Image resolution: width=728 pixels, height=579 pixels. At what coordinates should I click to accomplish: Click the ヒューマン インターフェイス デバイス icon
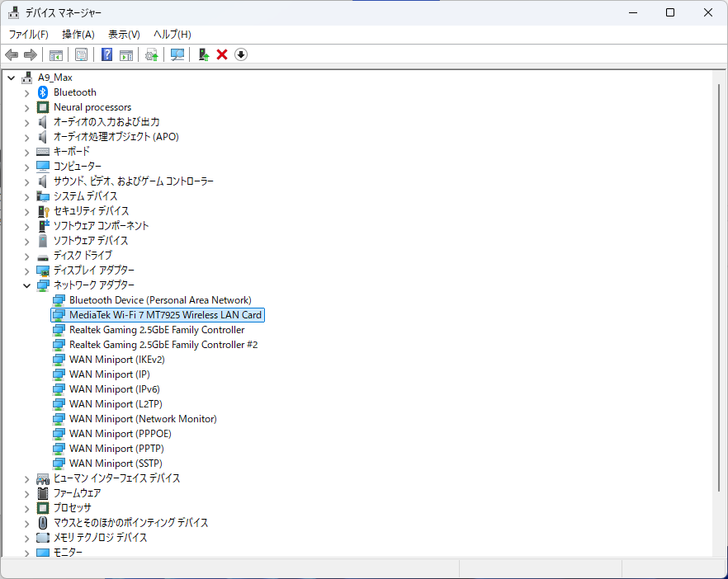[x=43, y=478]
